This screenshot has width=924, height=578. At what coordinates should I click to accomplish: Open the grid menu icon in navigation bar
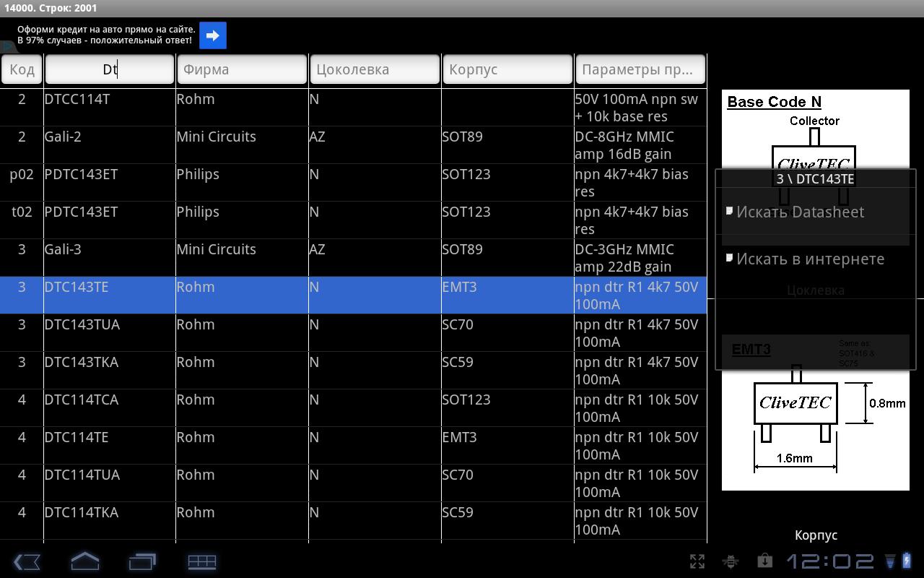click(x=202, y=561)
